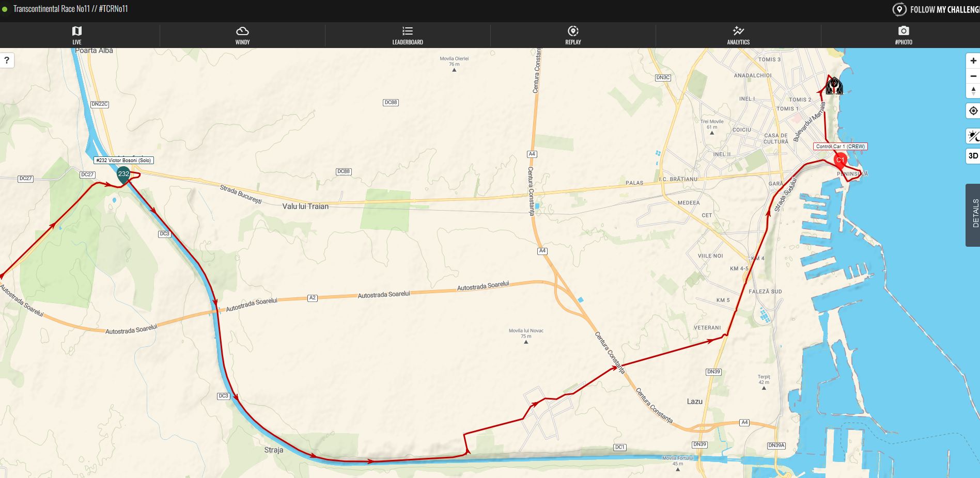The width and height of the screenshot is (980, 478).
Task: Click the Control Car 1 (CREW) label
Action: click(x=841, y=147)
